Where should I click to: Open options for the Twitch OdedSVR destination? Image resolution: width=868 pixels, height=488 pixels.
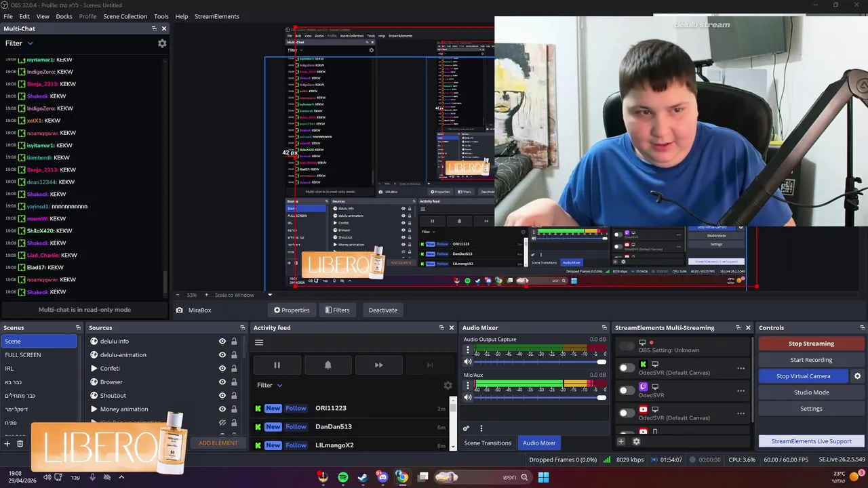coord(741,390)
